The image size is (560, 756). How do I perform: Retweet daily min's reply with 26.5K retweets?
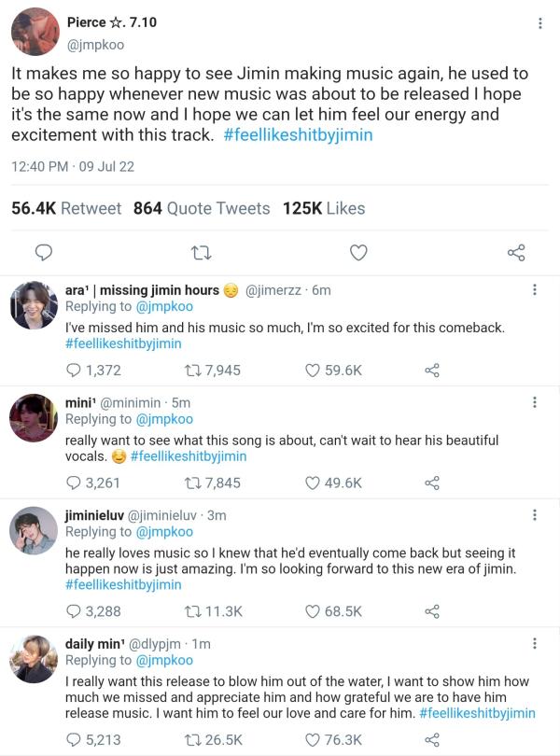195,739
